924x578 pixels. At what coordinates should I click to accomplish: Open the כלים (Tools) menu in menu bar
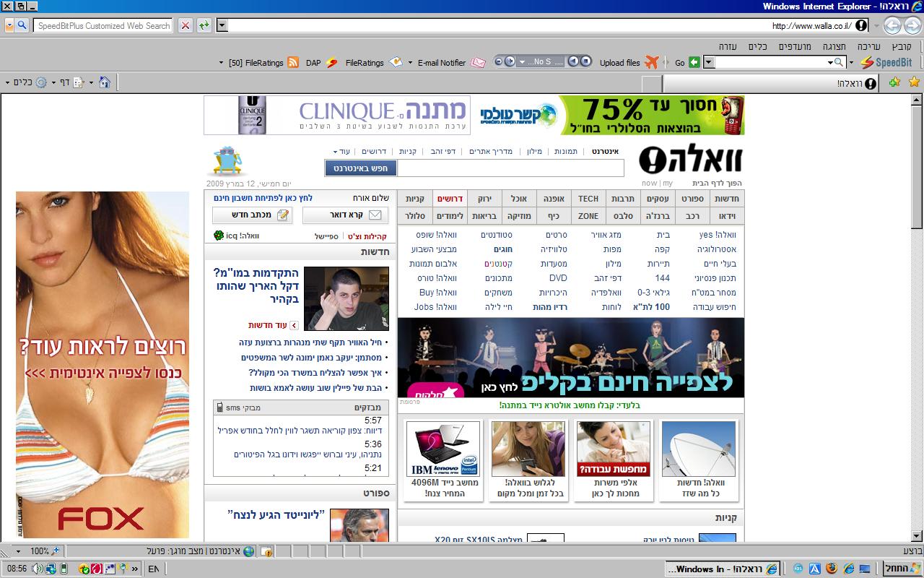(x=757, y=46)
